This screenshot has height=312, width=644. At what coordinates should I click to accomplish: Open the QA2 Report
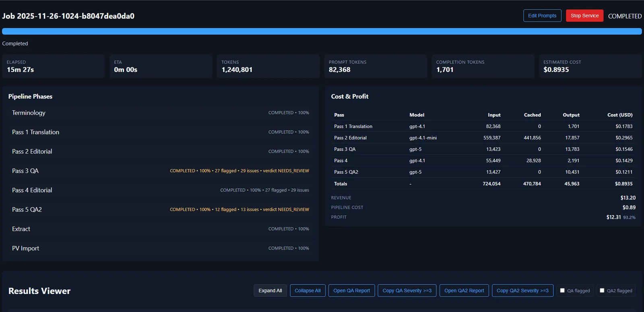[x=464, y=291]
